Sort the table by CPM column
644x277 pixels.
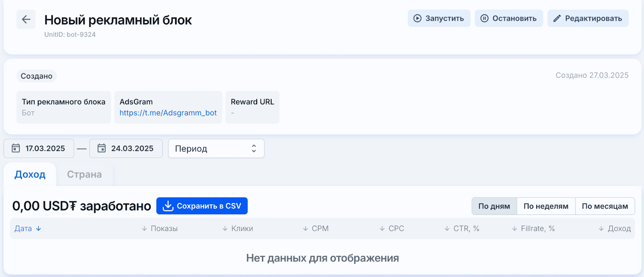click(x=316, y=229)
